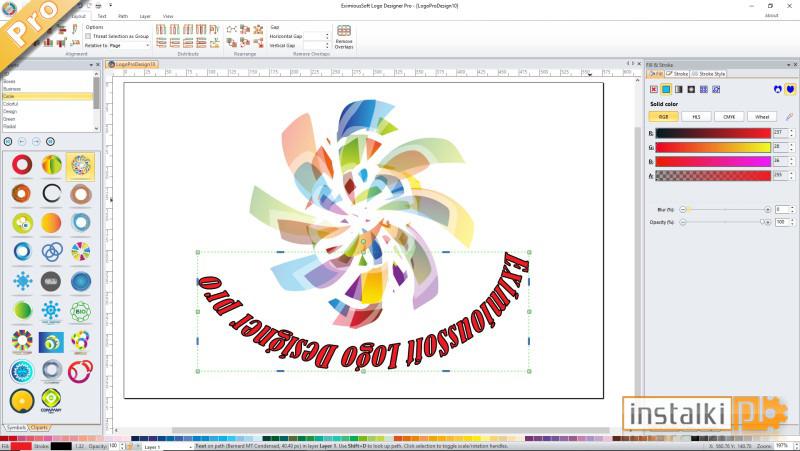
Task: Close the Fill & Stroke panel
Action: tap(795, 65)
